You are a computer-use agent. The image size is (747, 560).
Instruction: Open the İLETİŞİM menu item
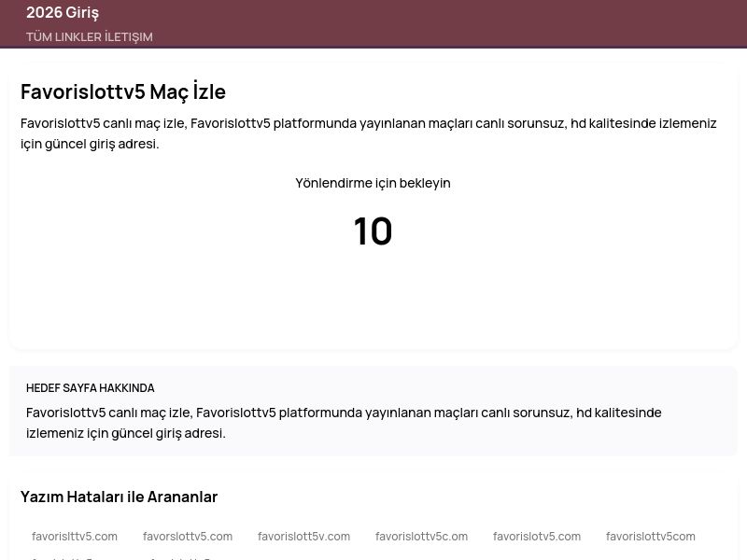click(x=127, y=36)
